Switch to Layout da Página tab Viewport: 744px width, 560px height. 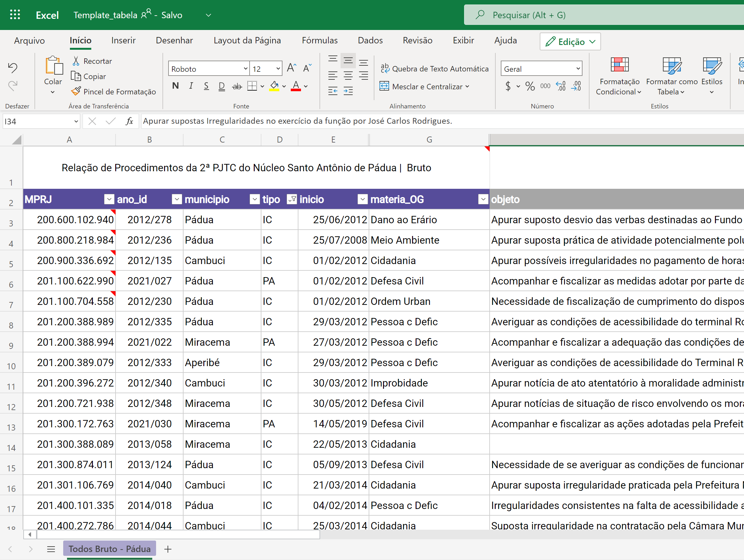(x=247, y=40)
